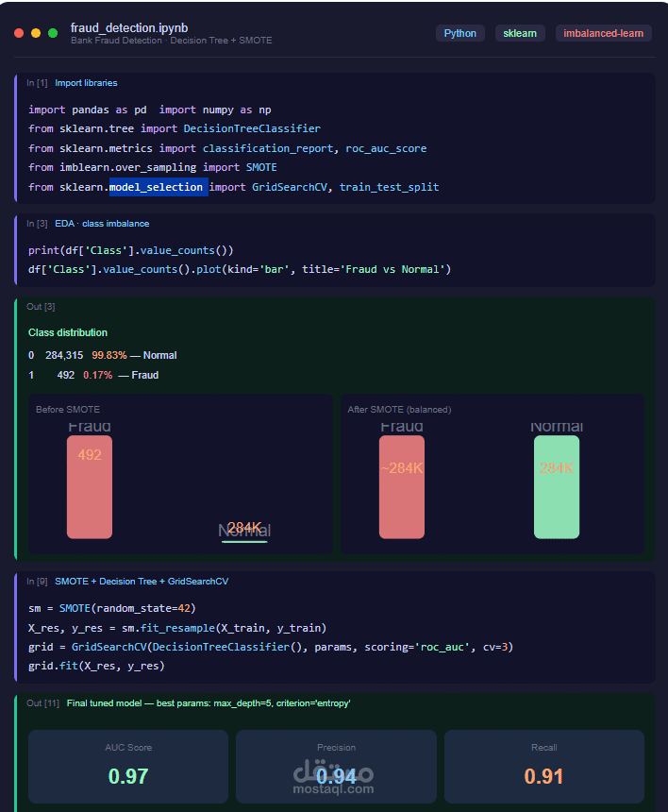This screenshot has width=668, height=812.
Task: Click the 'After SMOTE (balanced)' chart title
Action: pos(399,410)
